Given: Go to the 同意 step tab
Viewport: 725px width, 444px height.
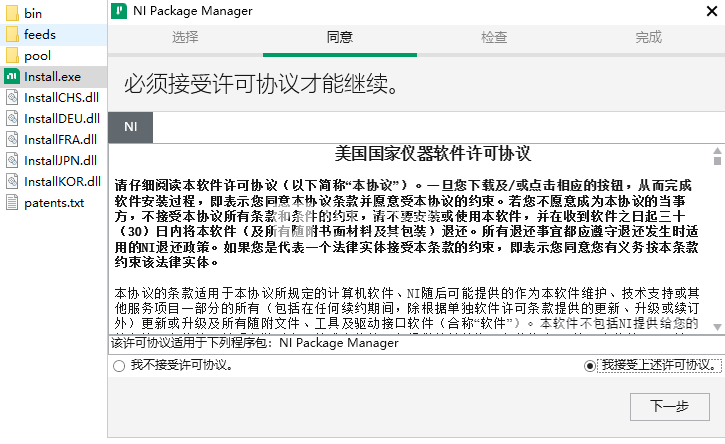Looking at the screenshot, I should [340, 37].
